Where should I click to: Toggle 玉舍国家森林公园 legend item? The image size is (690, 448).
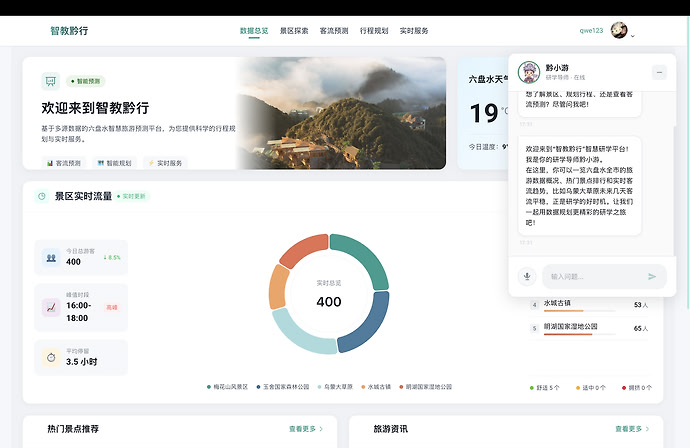tap(283, 387)
